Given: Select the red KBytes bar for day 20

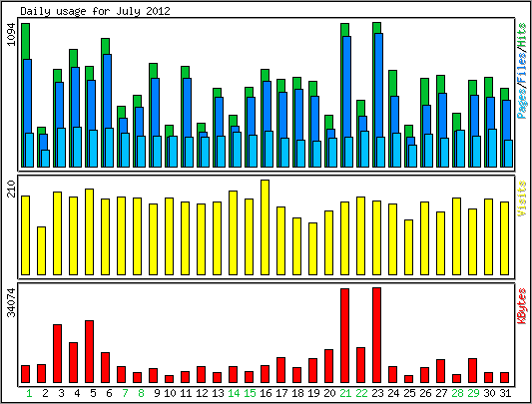Looking at the screenshot, I should click(328, 366).
